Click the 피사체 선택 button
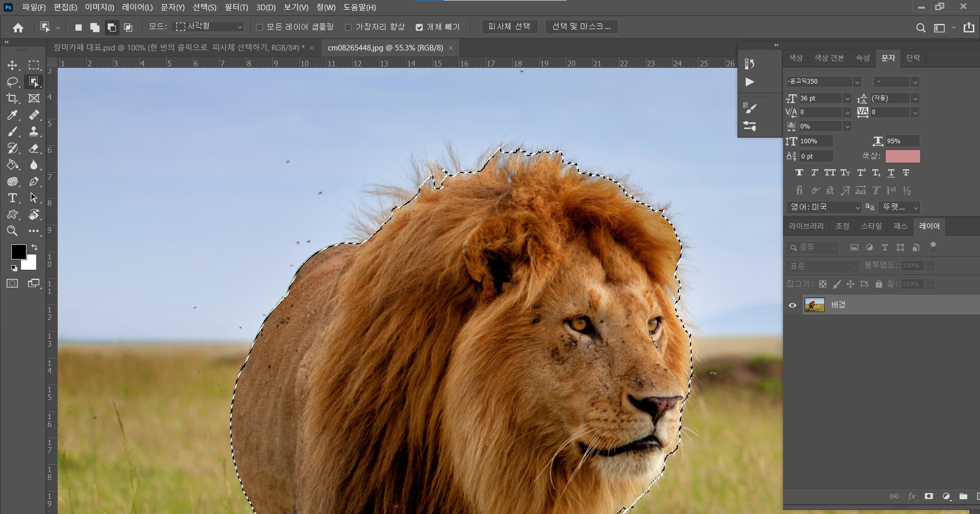The height and width of the screenshot is (514, 980). 509,27
